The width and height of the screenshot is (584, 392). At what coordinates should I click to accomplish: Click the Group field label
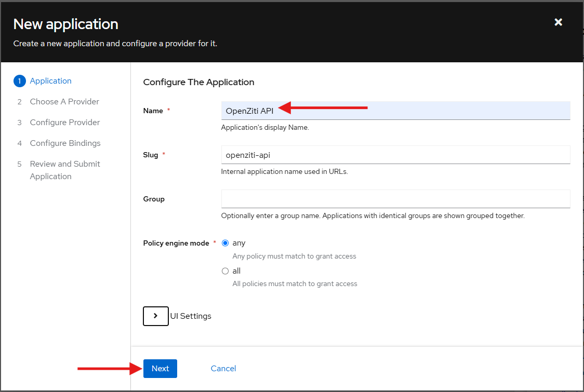pos(153,199)
